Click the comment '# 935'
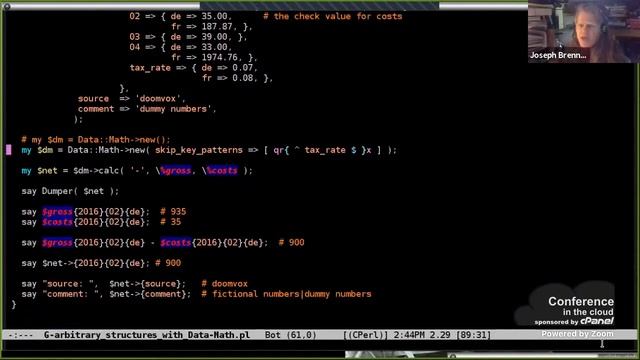 (173, 211)
